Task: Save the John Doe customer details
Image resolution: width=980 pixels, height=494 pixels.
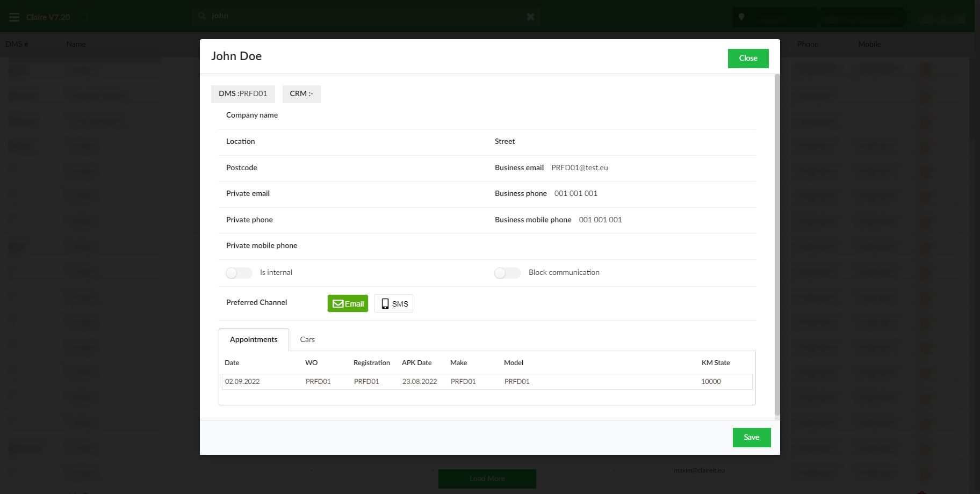Action: 751,437
